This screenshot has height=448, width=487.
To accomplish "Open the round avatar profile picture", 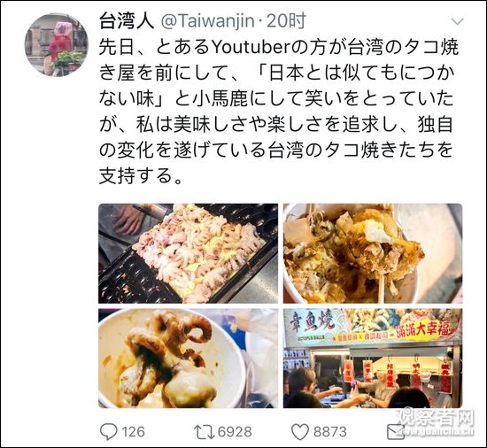I will tap(57, 44).
